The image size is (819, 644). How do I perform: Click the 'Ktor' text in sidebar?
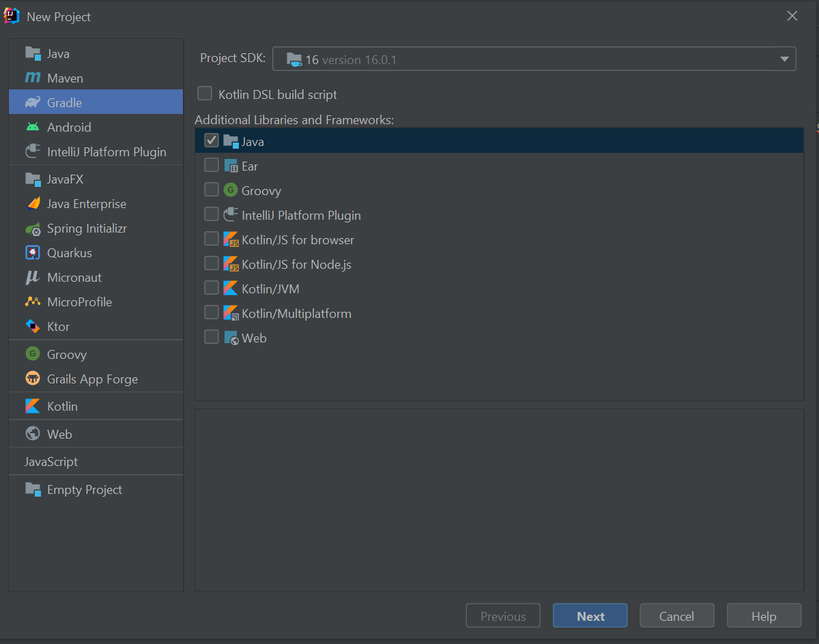click(x=58, y=326)
